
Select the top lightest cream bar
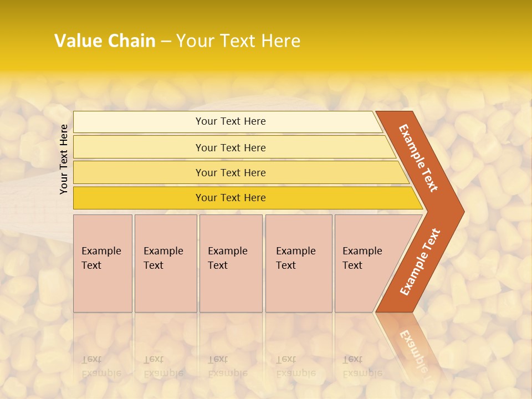click(231, 122)
